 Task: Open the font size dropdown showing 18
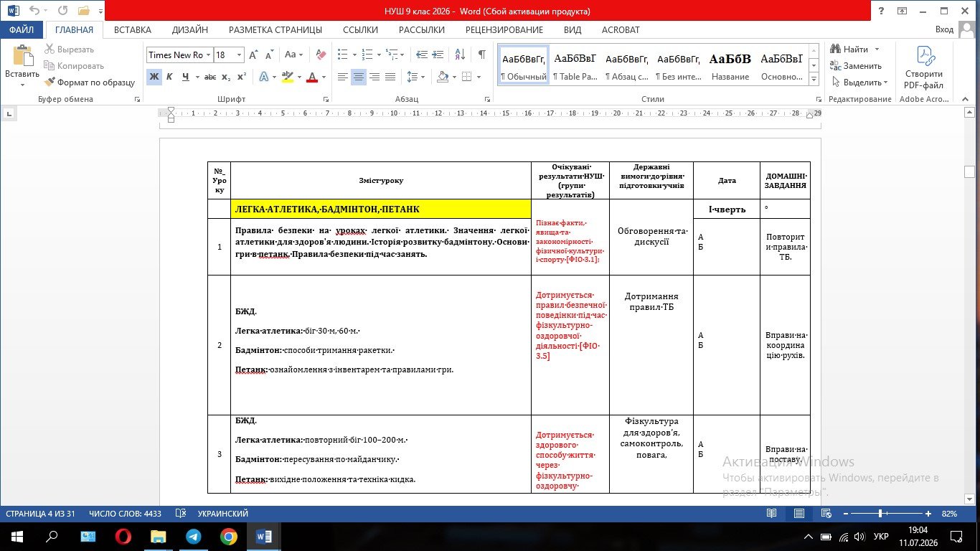point(240,55)
